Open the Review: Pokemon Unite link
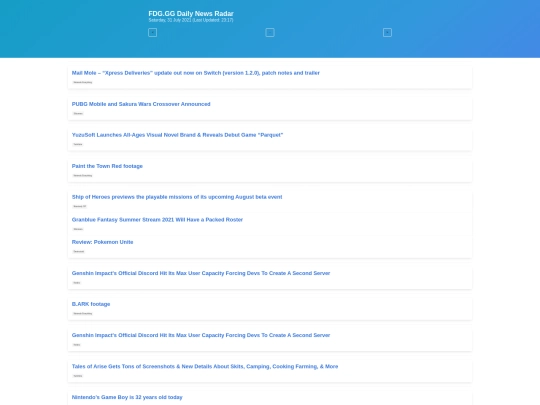This screenshot has width=540, height=405. tap(102, 242)
